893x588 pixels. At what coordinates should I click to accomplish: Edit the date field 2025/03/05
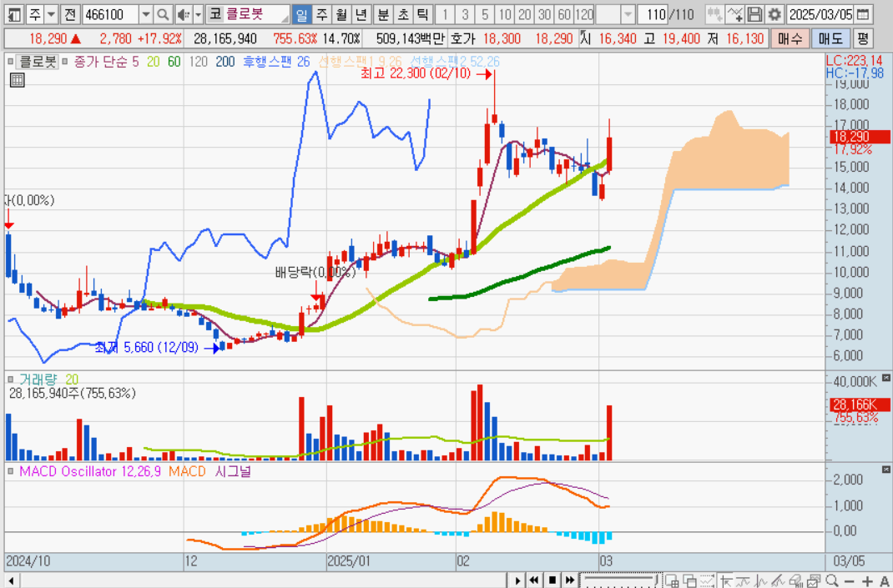[x=820, y=14]
